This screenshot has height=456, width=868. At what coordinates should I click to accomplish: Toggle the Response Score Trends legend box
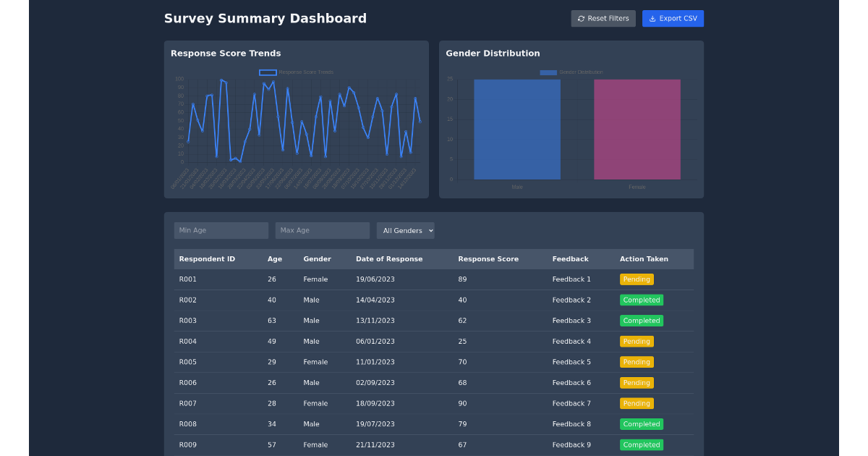click(x=268, y=72)
